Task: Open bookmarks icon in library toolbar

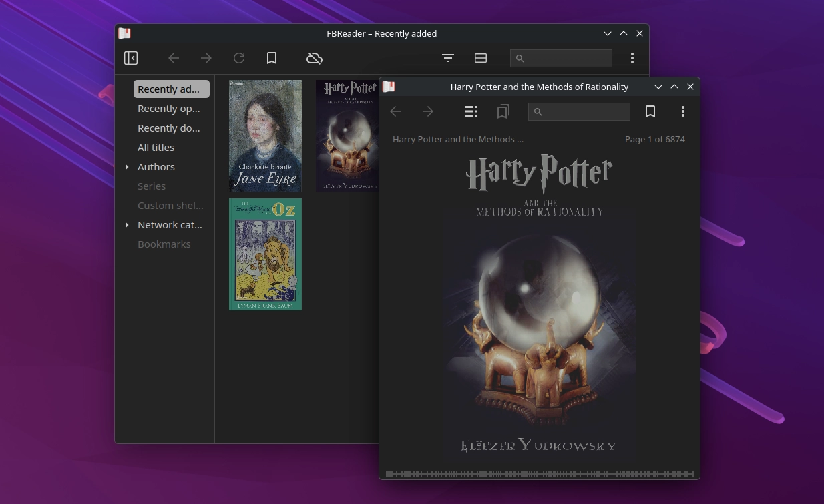Action: [x=272, y=59]
